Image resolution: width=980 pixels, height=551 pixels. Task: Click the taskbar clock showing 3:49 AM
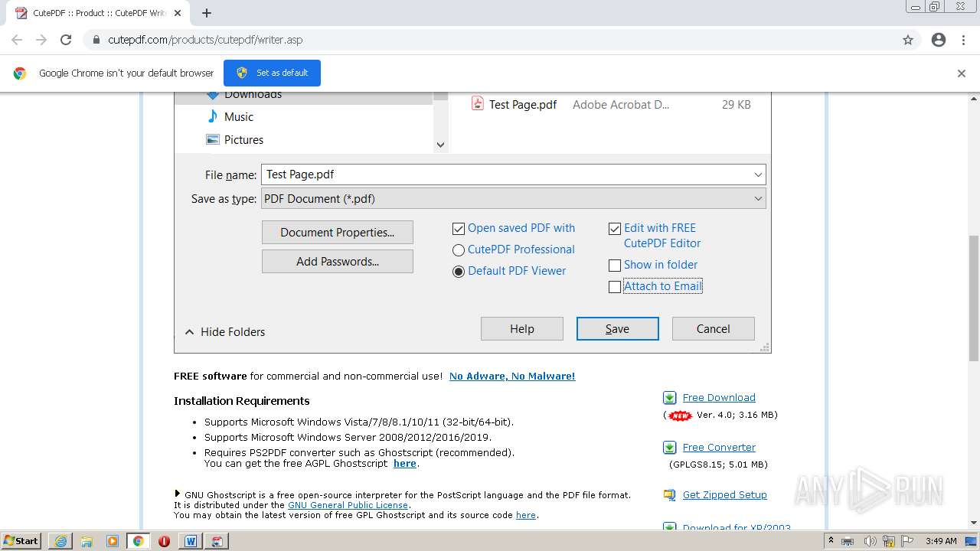[941, 541]
